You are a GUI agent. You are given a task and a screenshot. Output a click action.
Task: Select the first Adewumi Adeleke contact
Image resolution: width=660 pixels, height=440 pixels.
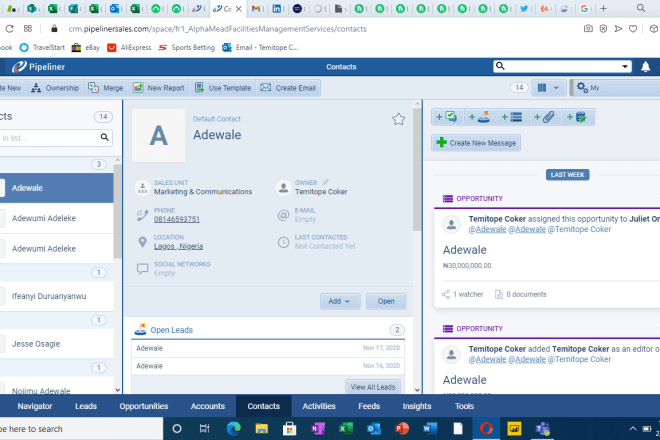click(57, 218)
